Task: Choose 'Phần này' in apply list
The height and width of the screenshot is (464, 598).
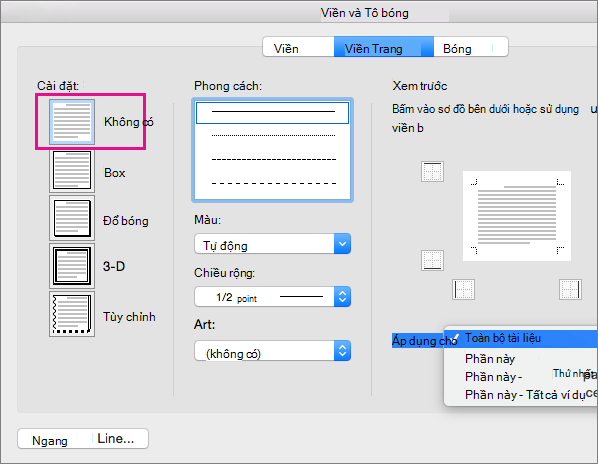Action: [521, 359]
